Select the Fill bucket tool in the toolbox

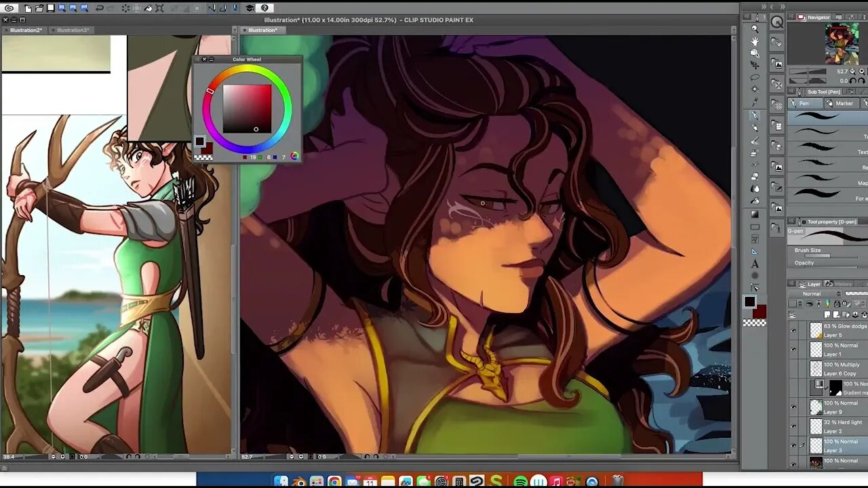click(755, 201)
